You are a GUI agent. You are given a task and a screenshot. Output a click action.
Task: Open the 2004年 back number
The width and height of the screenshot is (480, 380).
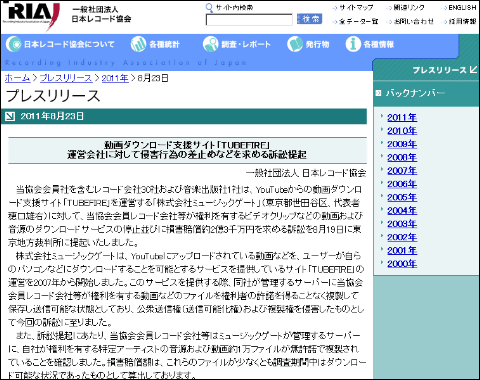coord(402,211)
